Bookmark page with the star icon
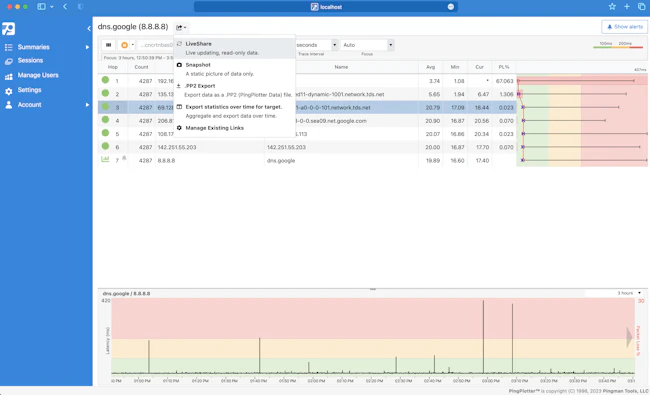 click(612, 7)
